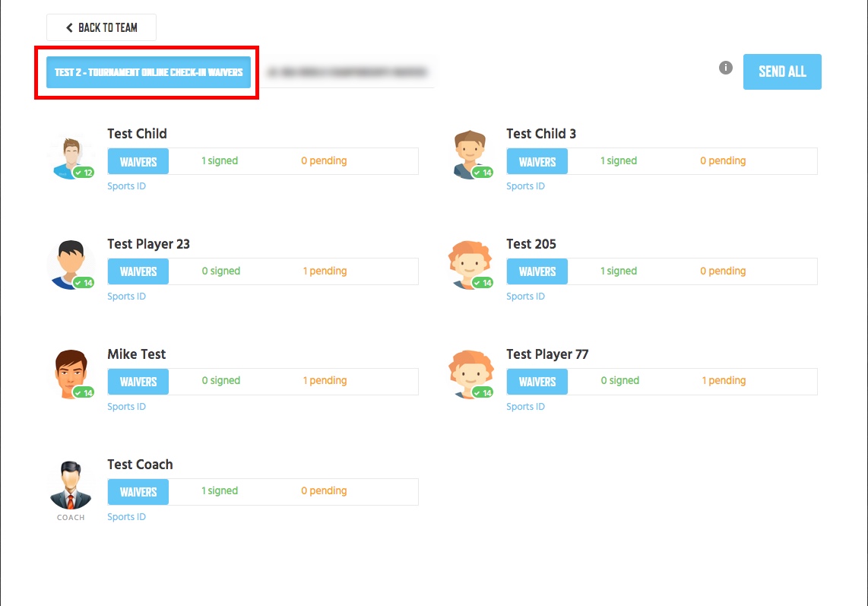Select Test Player 23's avatar
Screen dimensions: 868x606
pyautogui.click(x=71, y=265)
